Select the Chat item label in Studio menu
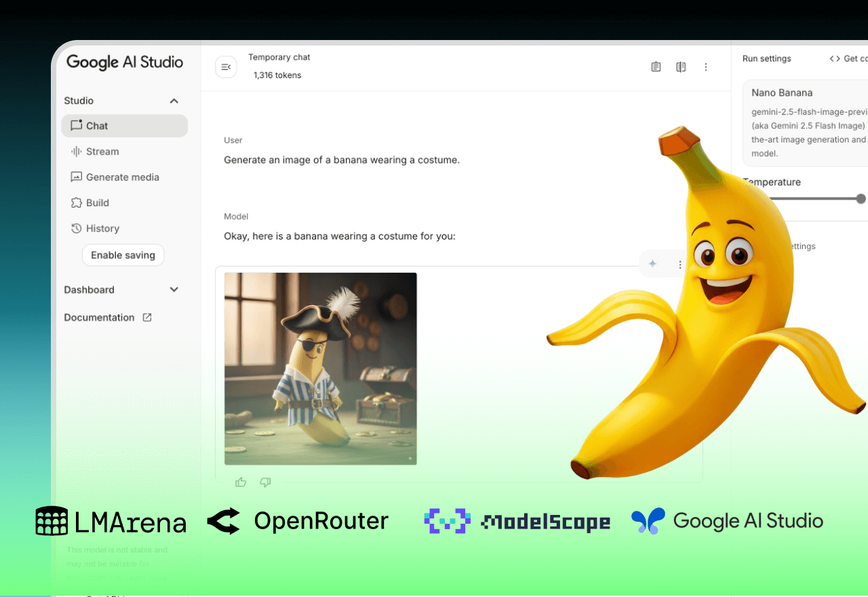 [97, 126]
